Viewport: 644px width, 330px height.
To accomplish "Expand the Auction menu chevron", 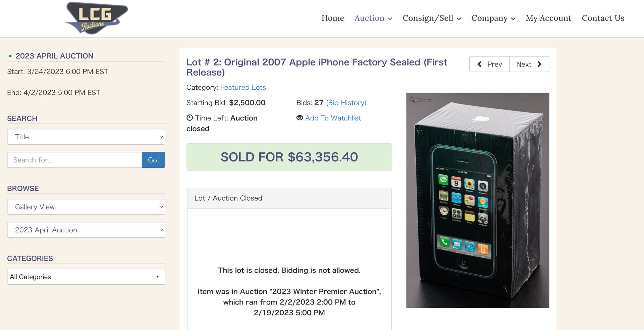I will point(390,19).
